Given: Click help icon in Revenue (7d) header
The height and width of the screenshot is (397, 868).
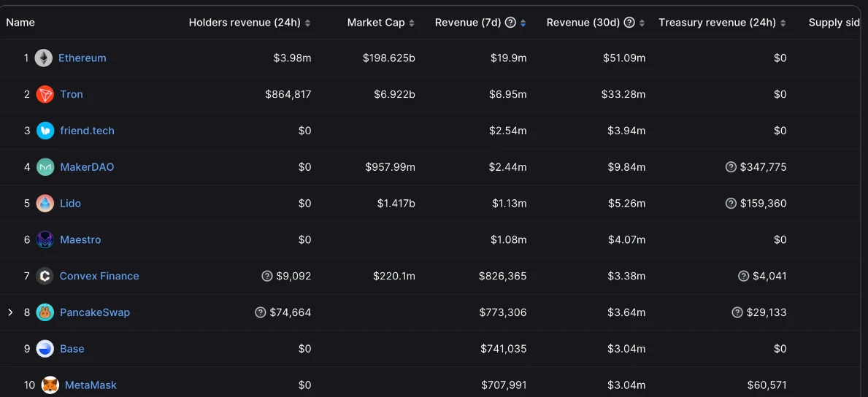Looking at the screenshot, I should point(510,23).
